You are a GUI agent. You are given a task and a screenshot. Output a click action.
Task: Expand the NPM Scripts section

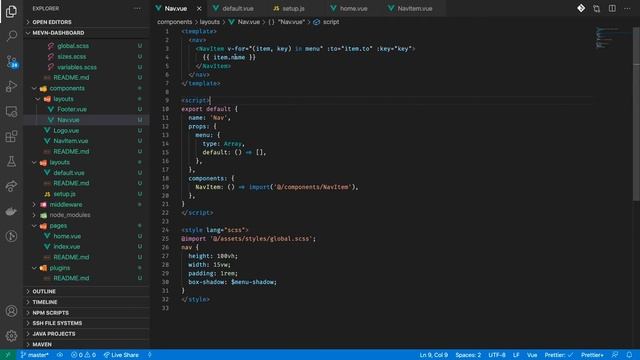[87, 313]
